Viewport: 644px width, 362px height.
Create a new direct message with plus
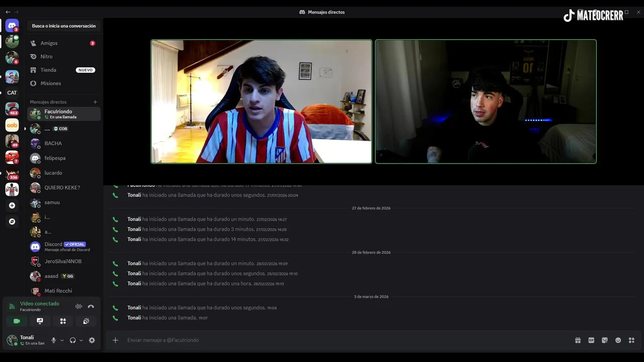pos(95,102)
